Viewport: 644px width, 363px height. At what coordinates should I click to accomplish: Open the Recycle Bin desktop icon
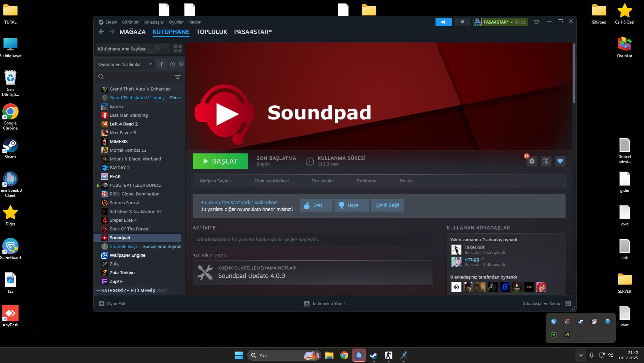[10, 83]
